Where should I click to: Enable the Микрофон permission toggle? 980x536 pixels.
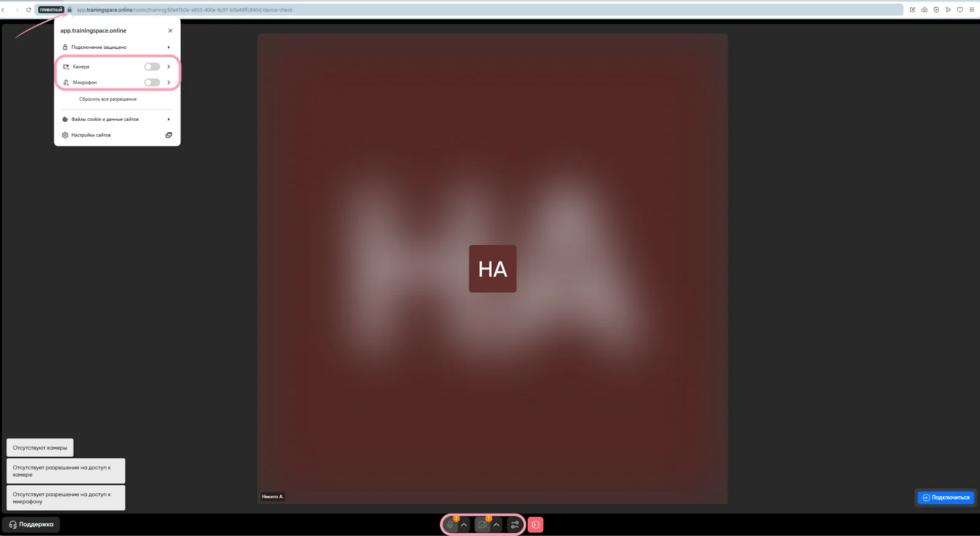tap(152, 83)
